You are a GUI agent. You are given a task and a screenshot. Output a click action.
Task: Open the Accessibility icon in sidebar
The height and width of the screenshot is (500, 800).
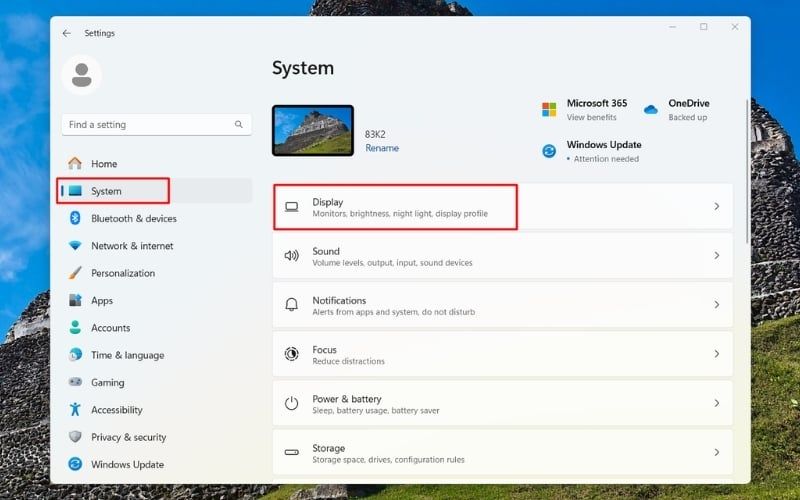pyautogui.click(x=75, y=410)
